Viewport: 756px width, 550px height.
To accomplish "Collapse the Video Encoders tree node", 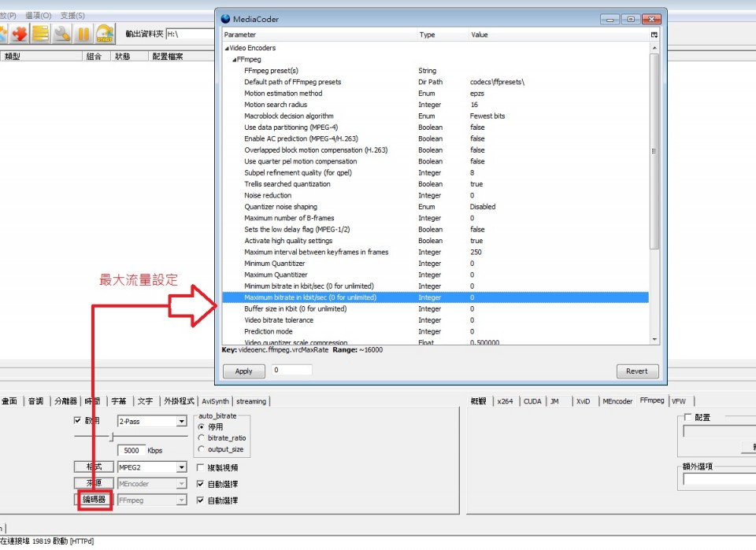I will (x=226, y=49).
